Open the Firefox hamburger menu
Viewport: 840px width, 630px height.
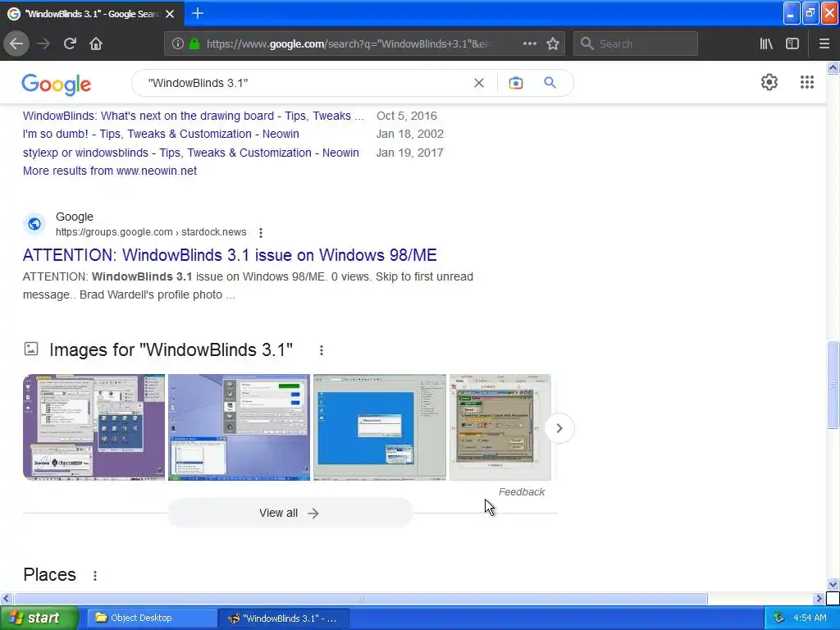[824, 43]
